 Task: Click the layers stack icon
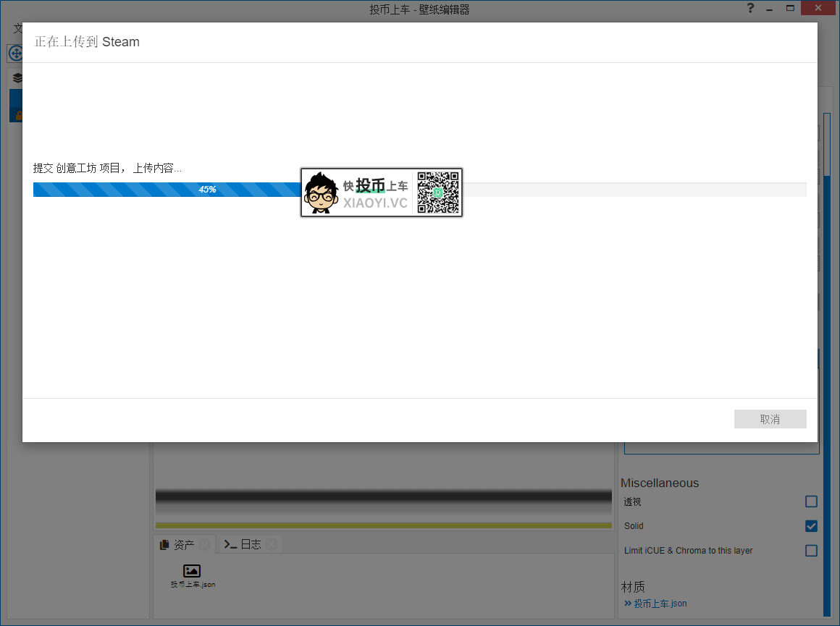[17, 78]
